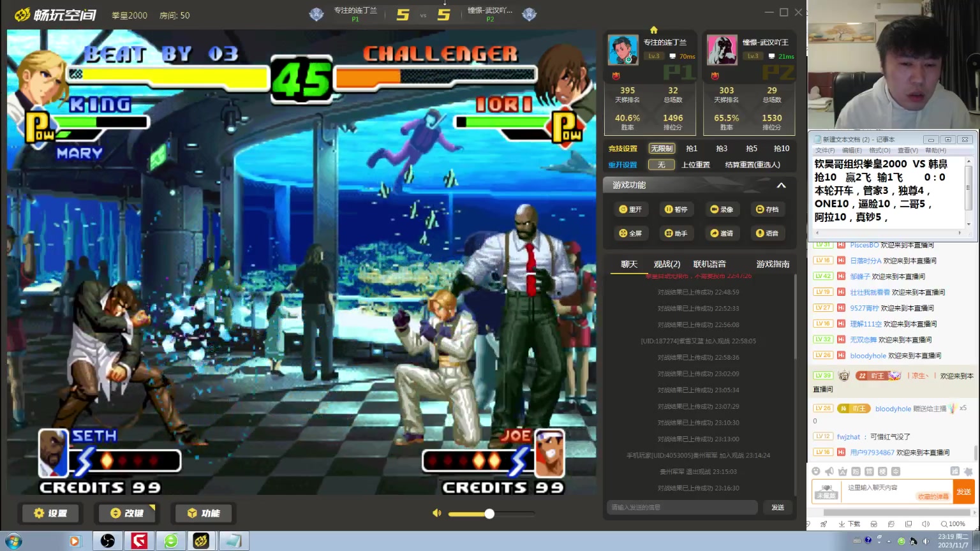Click system tray volume icon
This screenshot has height=551, width=980.
pos(926,541)
